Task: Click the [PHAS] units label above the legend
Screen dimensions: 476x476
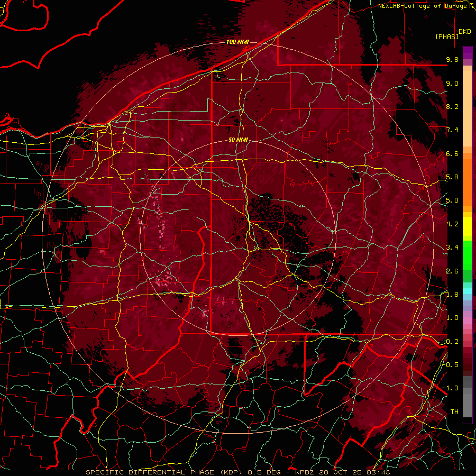Action: 447,36
